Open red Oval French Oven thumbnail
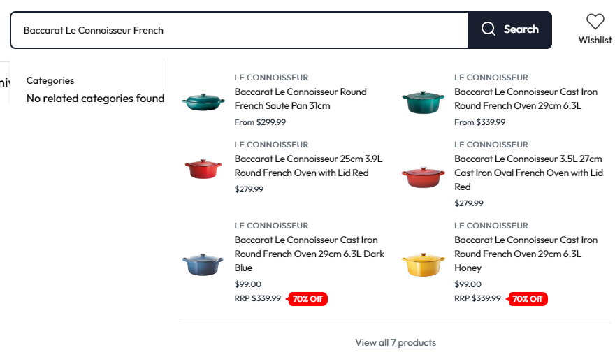The width and height of the screenshot is (615, 364). pyautogui.click(x=424, y=177)
